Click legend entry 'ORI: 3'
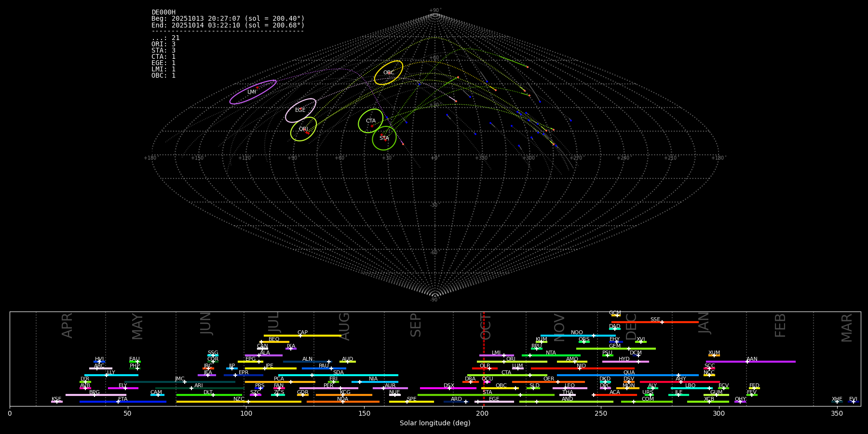The height and width of the screenshot is (434, 868). (x=163, y=44)
